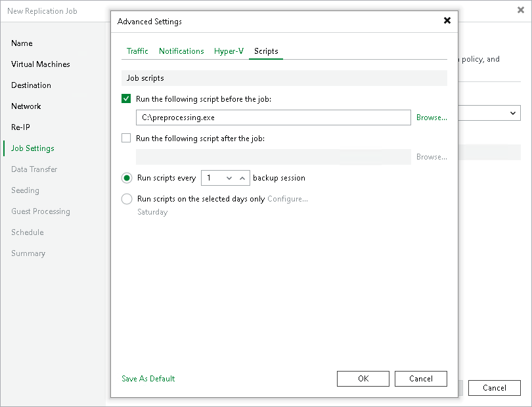The width and height of the screenshot is (532, 407).
Task: Click the backup session number field
Action: coord(212,178)
